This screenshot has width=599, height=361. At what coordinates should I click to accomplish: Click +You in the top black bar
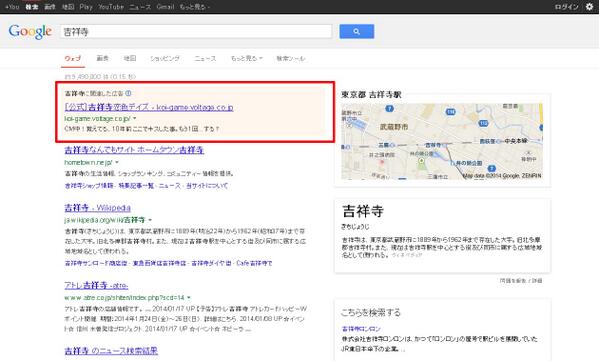pos(12,6)
